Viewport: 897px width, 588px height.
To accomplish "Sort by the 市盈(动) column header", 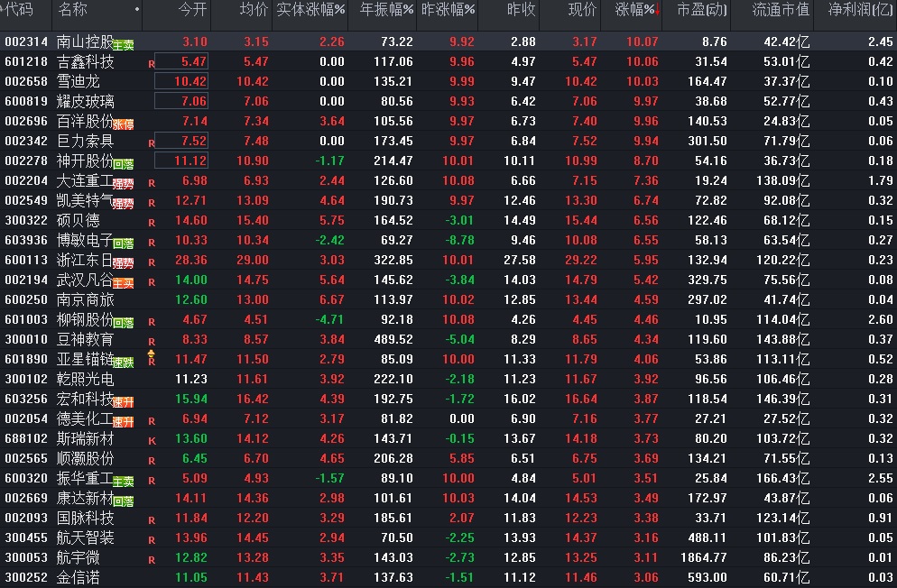I will click(702, 10).
